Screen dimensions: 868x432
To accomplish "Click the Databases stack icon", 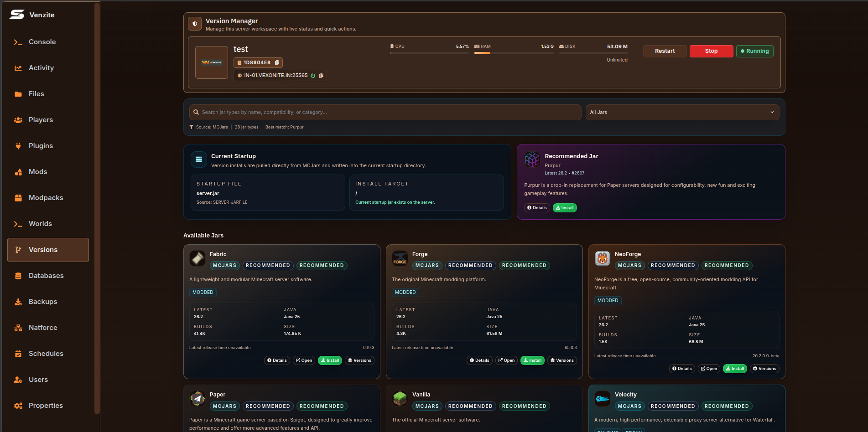I will [18, 276].
